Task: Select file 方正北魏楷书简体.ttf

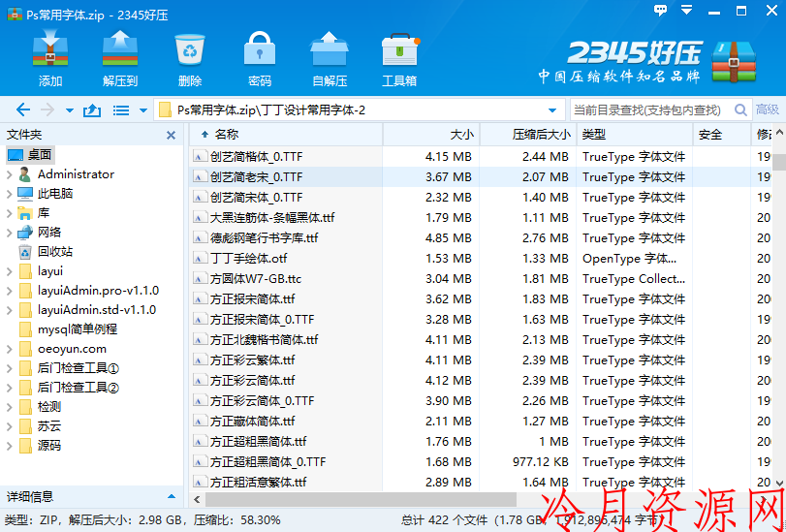Action: 265,340
